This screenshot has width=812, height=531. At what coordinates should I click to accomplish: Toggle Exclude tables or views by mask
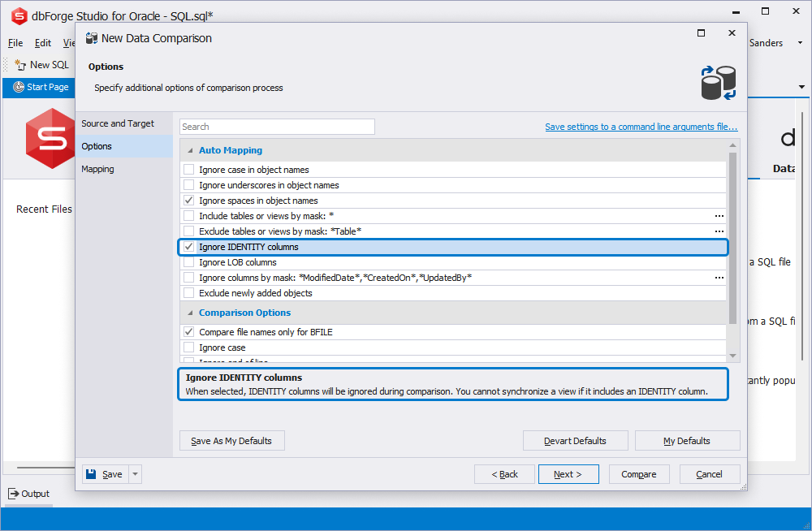tap(189, 231)
